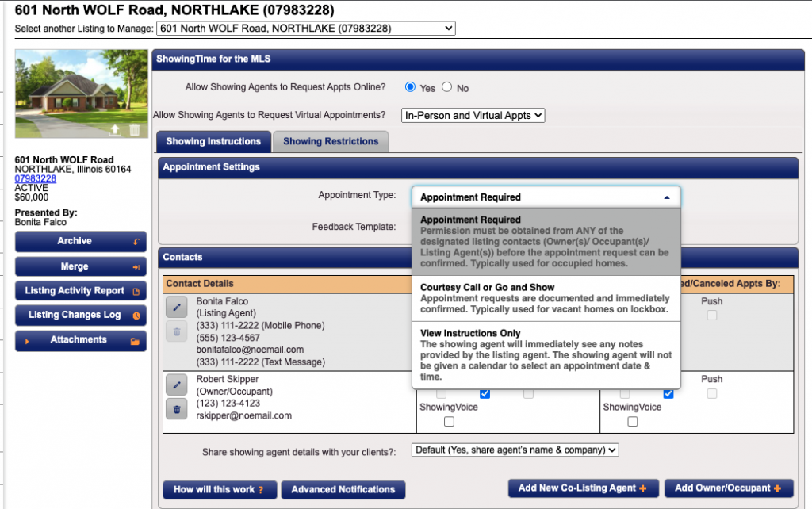Viewport: 812px width, 509px height.
Task: Click the Merge button
Action: (81, 266)
